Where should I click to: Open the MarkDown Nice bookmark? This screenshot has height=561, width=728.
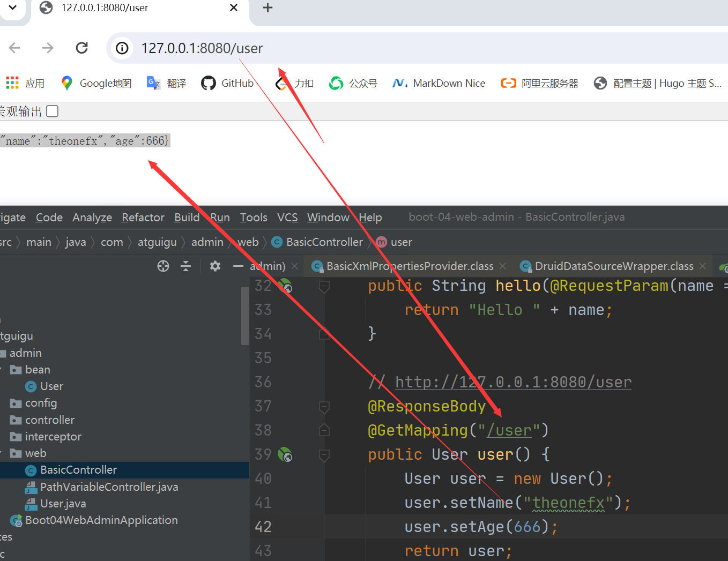[439, 83]
